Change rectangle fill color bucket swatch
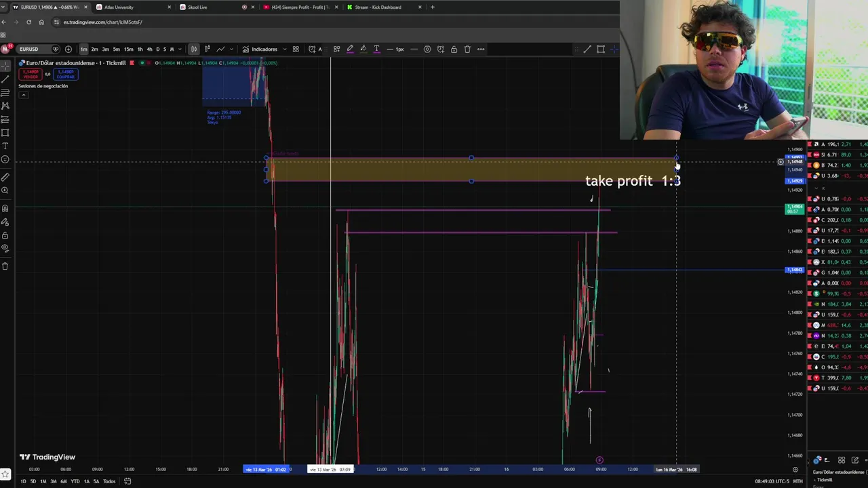Image resolution: width=868 pixels, height=488 pixels. [x=363, y=49]
